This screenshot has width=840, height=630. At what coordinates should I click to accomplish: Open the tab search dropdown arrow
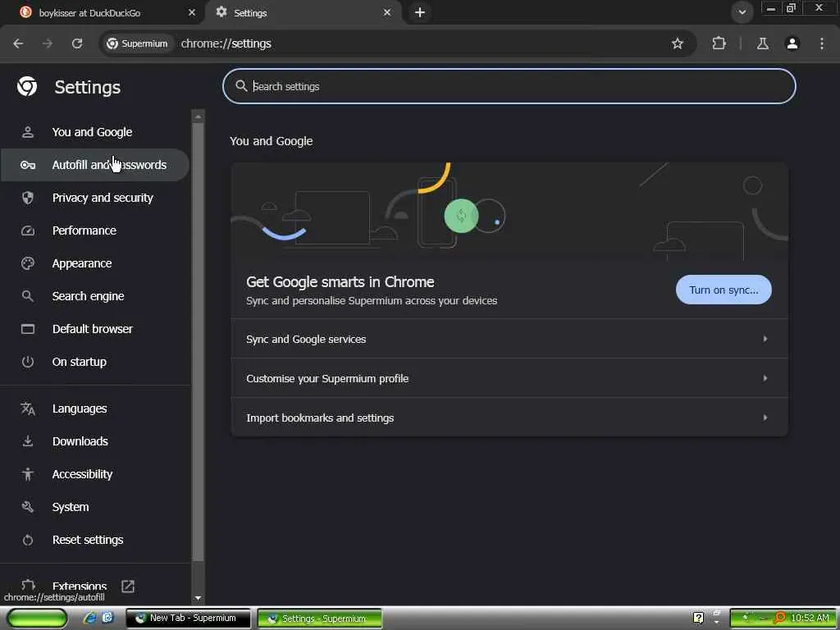pyautogui.click(x=742, y=11)
